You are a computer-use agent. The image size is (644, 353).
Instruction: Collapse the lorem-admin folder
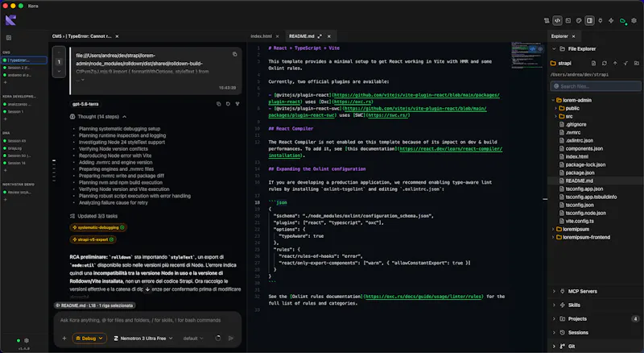(553, 100)
